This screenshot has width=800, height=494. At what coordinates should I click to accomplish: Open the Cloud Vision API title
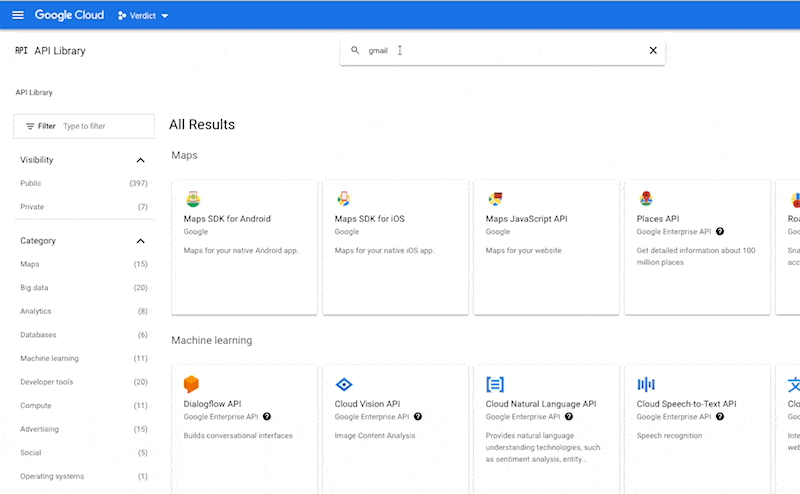367,404
